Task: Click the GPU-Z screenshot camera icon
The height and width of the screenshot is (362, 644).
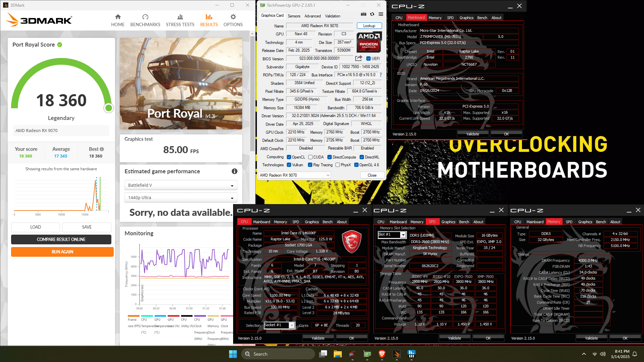Action: [364, 14]
